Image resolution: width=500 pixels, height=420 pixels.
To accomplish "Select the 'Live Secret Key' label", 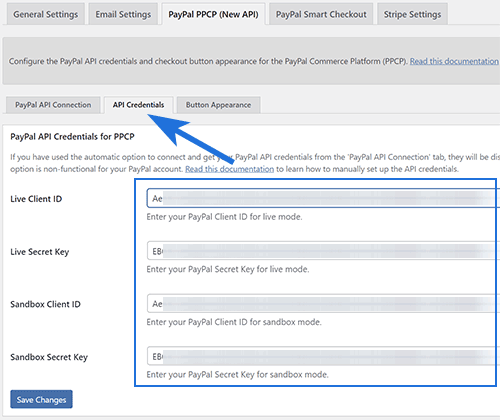I will point(40,252).
